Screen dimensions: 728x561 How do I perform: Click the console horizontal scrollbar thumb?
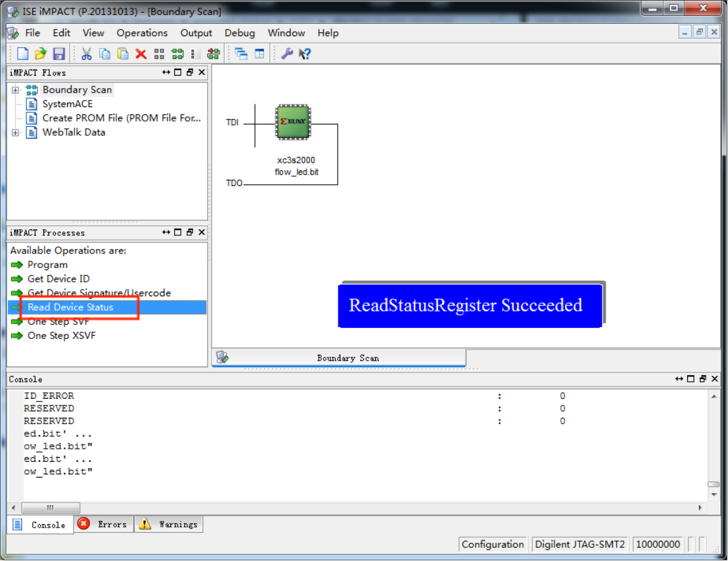pos(51,508)
